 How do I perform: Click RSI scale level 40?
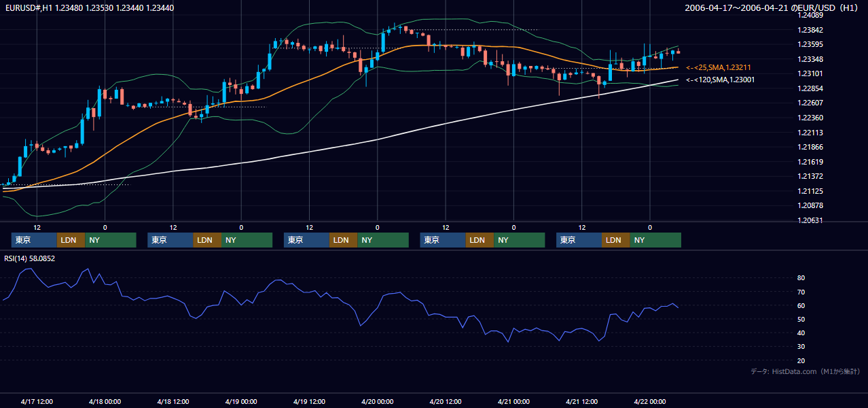point(801,333)
